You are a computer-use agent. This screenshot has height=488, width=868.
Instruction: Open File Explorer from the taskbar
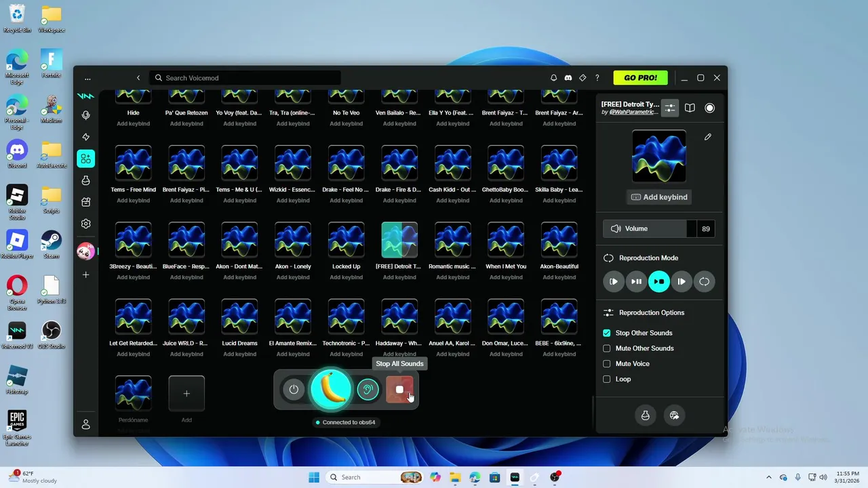coord(455,477)
